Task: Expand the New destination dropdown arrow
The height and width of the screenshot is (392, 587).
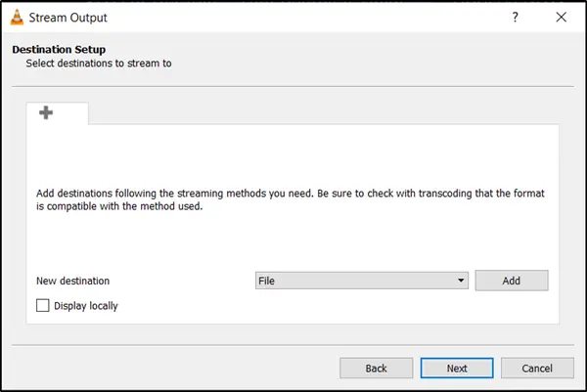Action: point(460,281)
